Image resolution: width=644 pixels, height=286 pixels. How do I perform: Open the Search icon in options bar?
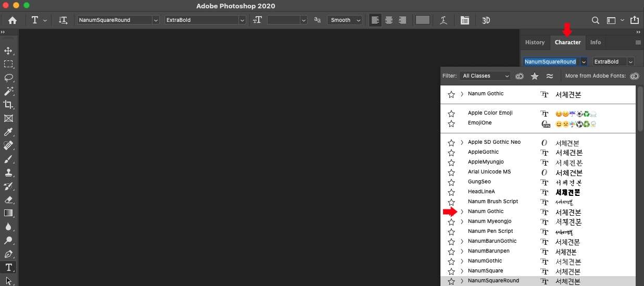coord(596,20)
